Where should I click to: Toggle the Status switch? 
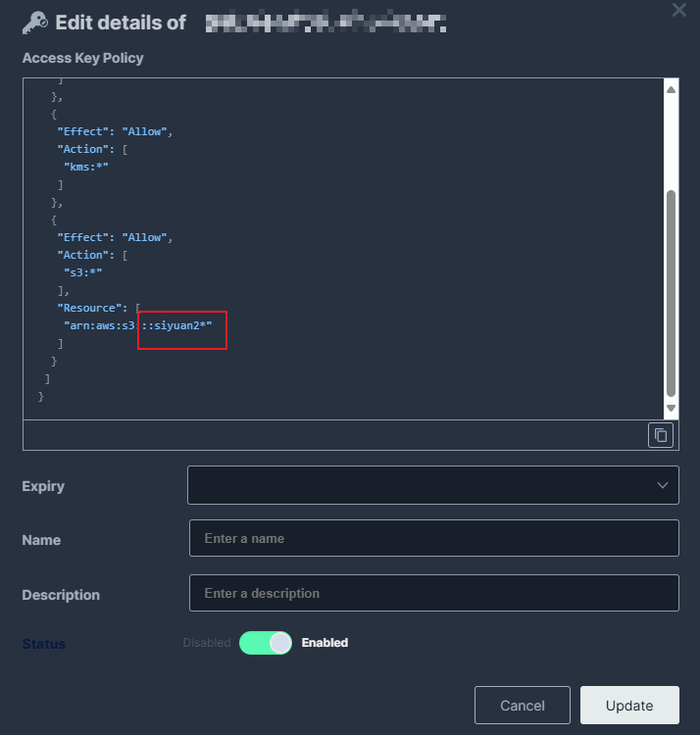point(266,643)
